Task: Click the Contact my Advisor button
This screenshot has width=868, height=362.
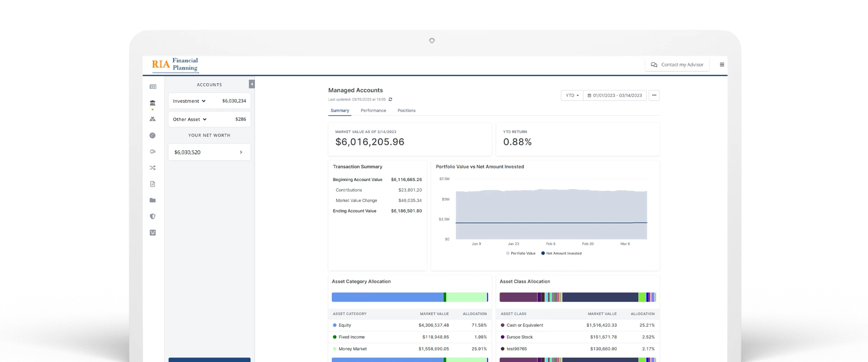Action: coord(677,65)
